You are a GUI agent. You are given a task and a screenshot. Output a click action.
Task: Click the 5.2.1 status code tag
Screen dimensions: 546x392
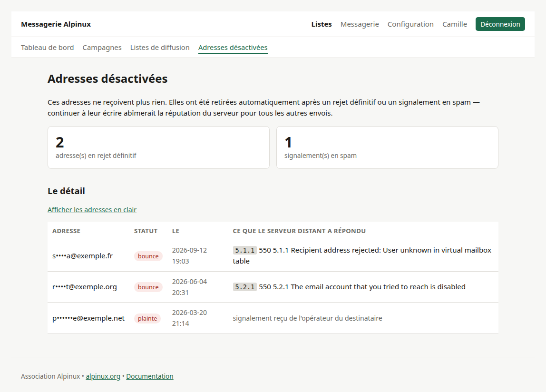244,287
